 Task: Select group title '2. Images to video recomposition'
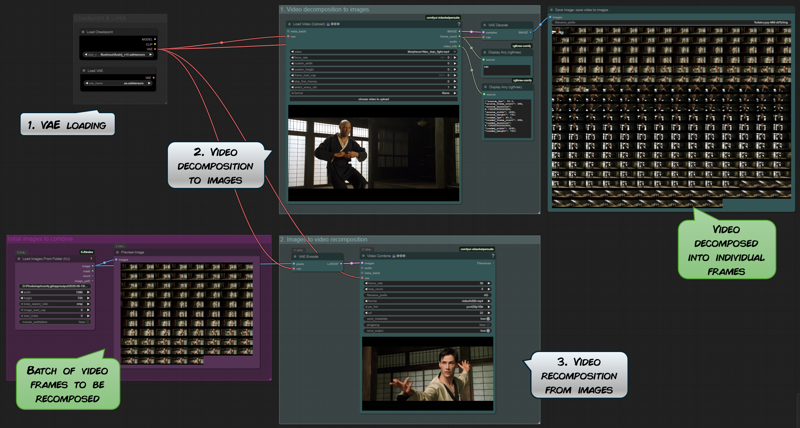pos(323,239)
